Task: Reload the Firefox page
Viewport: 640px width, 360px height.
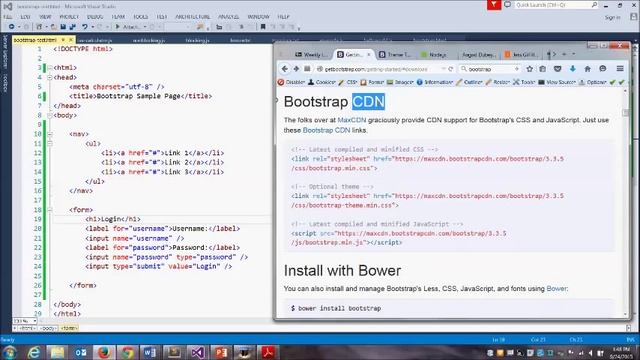Action: click(451, 69)
